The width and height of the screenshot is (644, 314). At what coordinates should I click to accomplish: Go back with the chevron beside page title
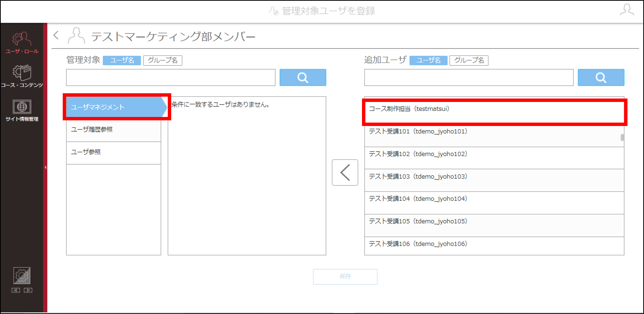(56, 35)
